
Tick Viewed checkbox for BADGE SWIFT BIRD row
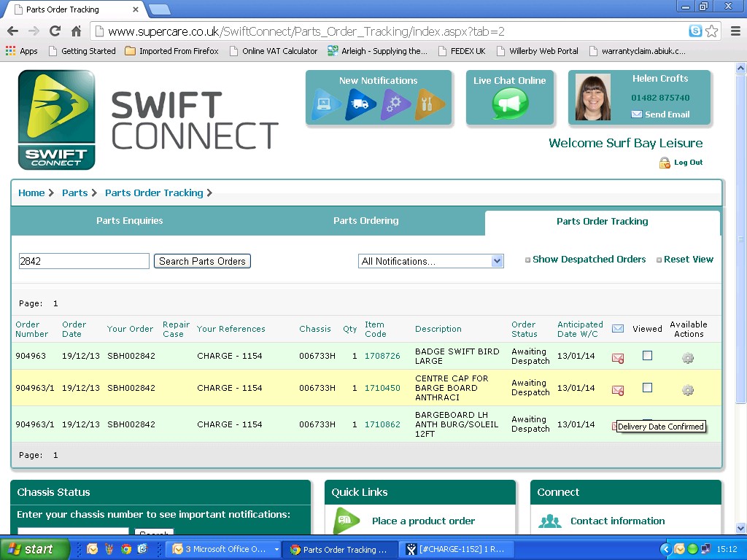tap(647, 356)
